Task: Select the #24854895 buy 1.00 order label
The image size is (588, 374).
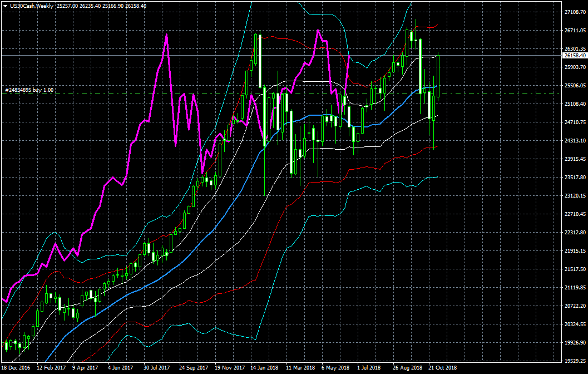Action: (29, 90)
